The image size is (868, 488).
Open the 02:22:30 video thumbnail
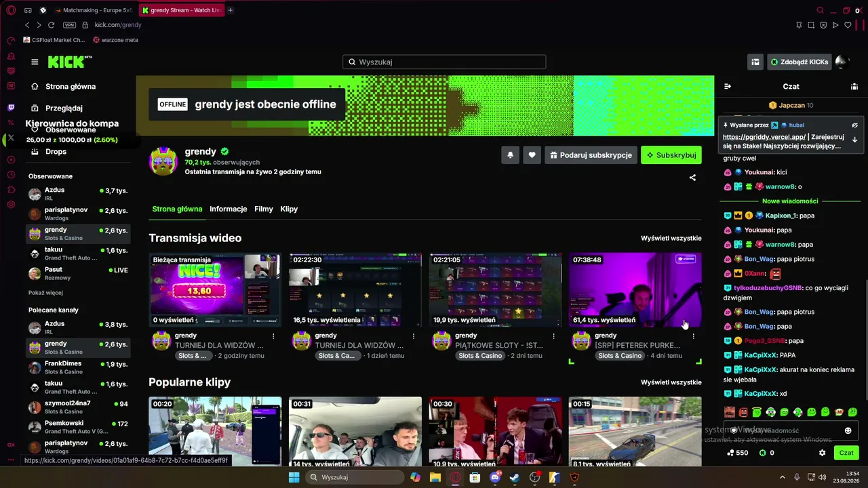tap(355, 290)
